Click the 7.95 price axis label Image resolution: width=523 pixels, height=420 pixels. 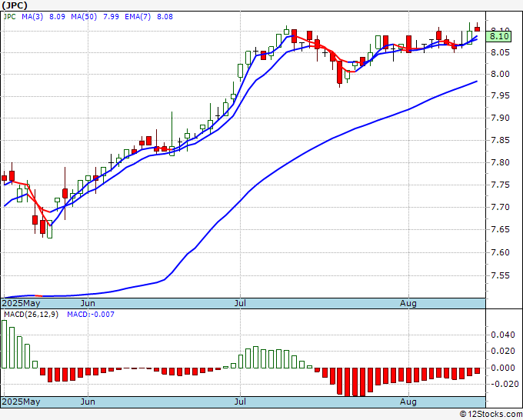[500, 96]
